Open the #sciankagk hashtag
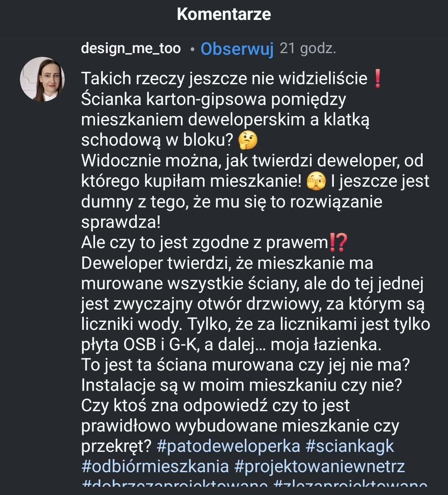Viewport: 448px width, 495px height. point(350,446)
